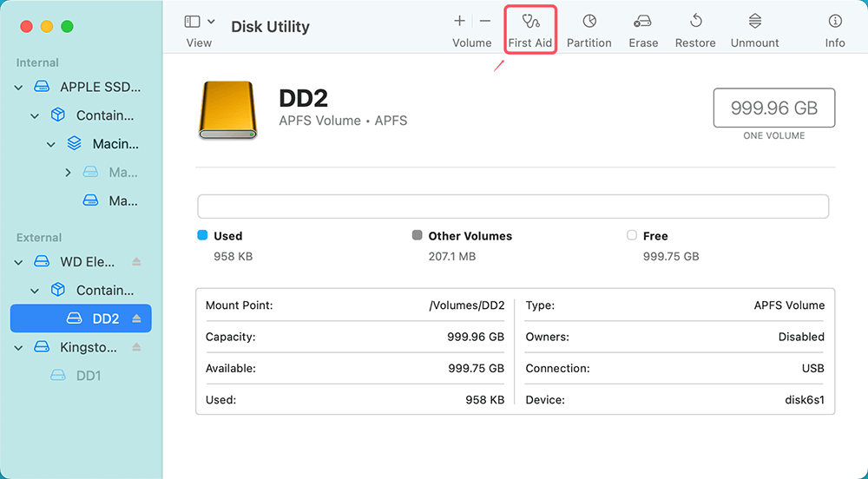868x479 pixels.
Task: Collapse the Kingston drive tree
Action: click(19, 347)
